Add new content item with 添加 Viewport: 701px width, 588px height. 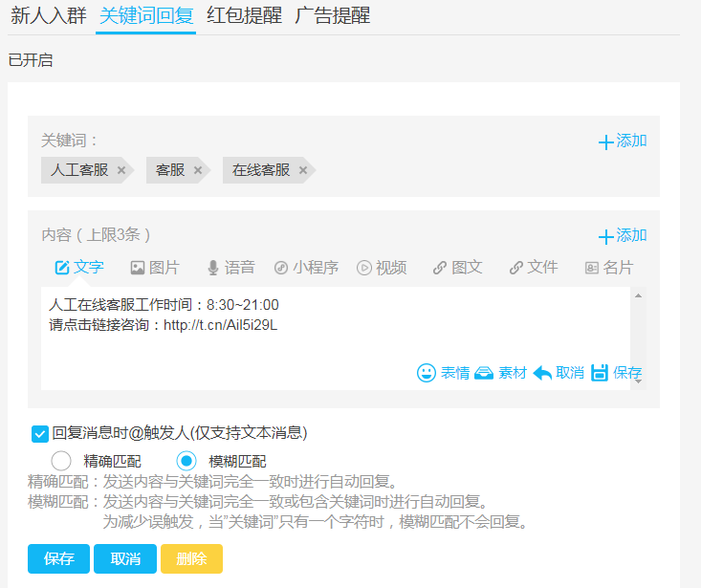[623, 235]
